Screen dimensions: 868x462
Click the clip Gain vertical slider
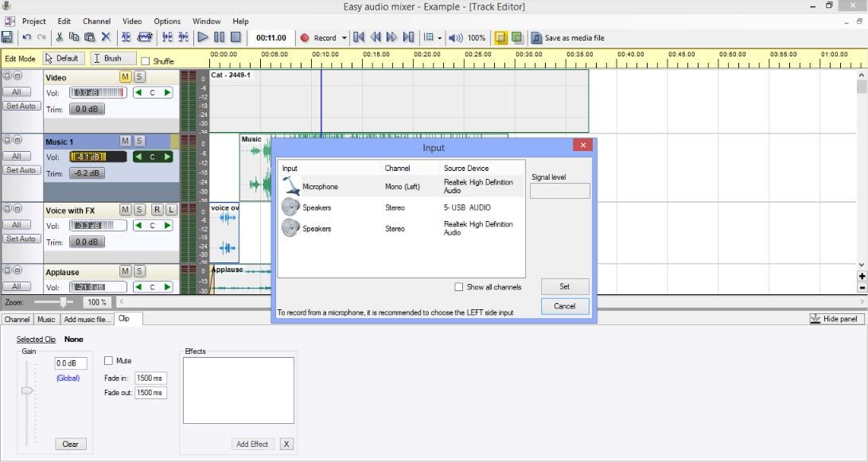pyautogui.click(x=27, y=390)
